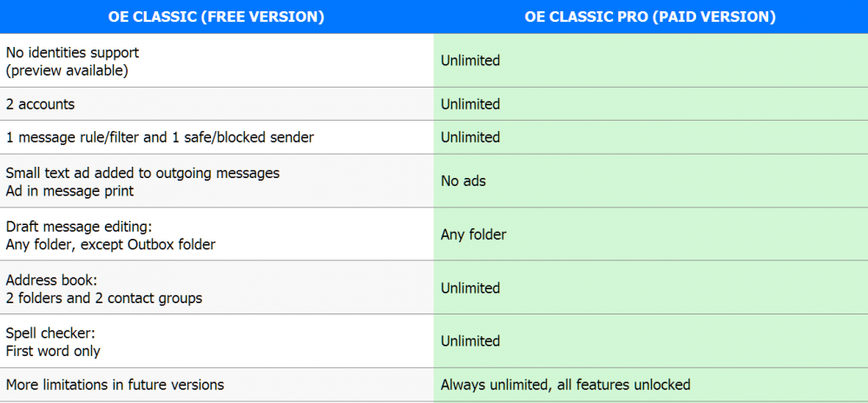Viewport: 868px width, 403px height.
Task: Click "Unlimited" in the Spell checker row
Action: [x=470, y=341]
